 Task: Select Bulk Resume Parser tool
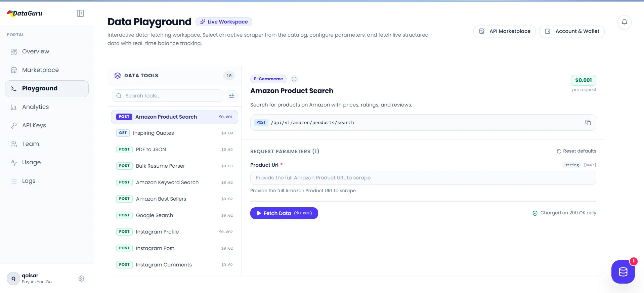pos(174,166)
